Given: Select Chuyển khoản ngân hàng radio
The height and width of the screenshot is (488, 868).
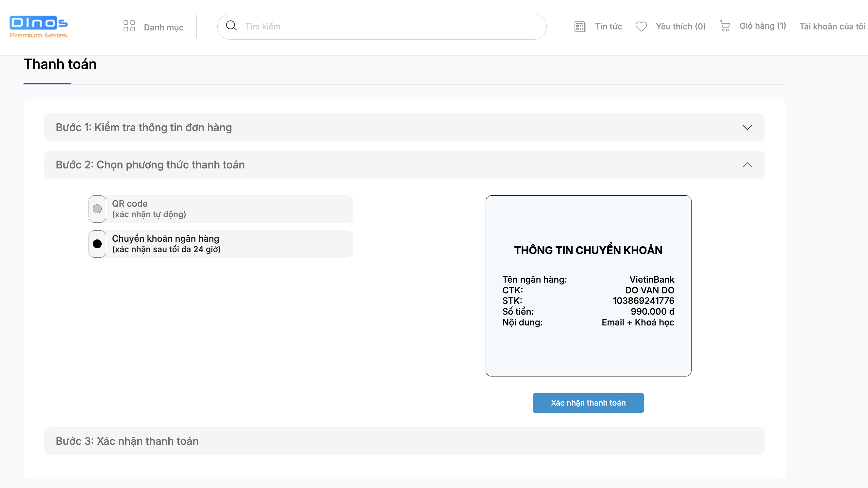Looking at the screenshot, I should (x=97, y=244).
